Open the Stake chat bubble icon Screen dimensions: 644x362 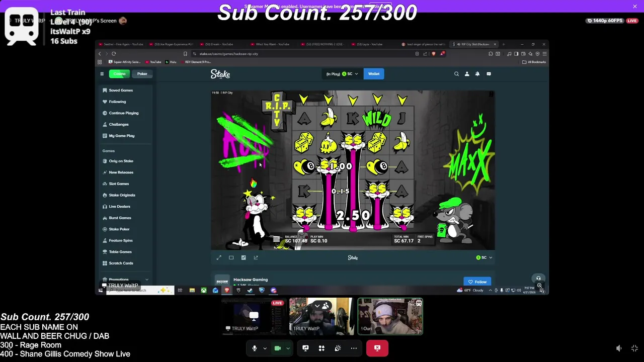(x=489, y=74)
